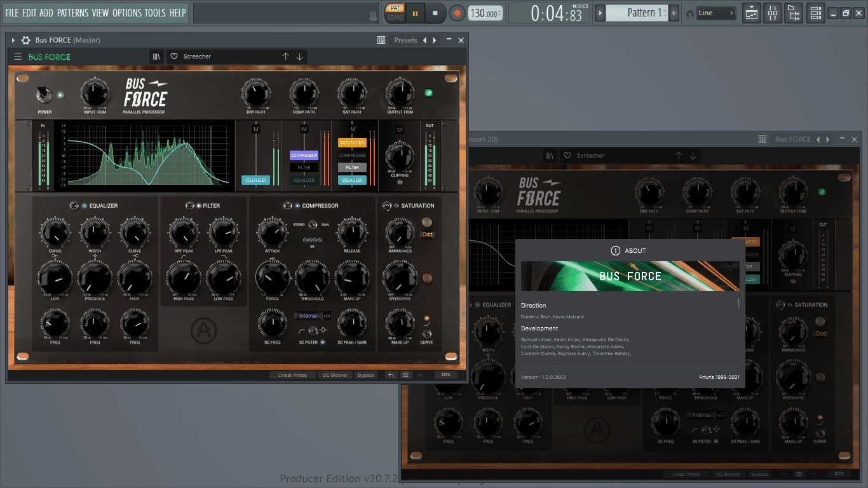Click previous preset arrow next to Presets

pyautogui.click(x=425, y=40)
